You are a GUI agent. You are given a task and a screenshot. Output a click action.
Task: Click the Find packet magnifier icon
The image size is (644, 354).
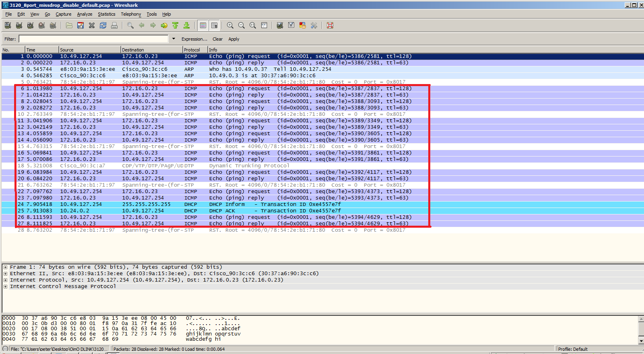click(130, 25)
